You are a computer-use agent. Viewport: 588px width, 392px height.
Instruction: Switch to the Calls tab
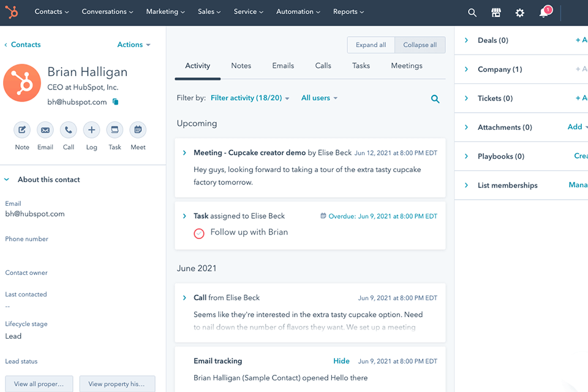(x=323, y=66)
